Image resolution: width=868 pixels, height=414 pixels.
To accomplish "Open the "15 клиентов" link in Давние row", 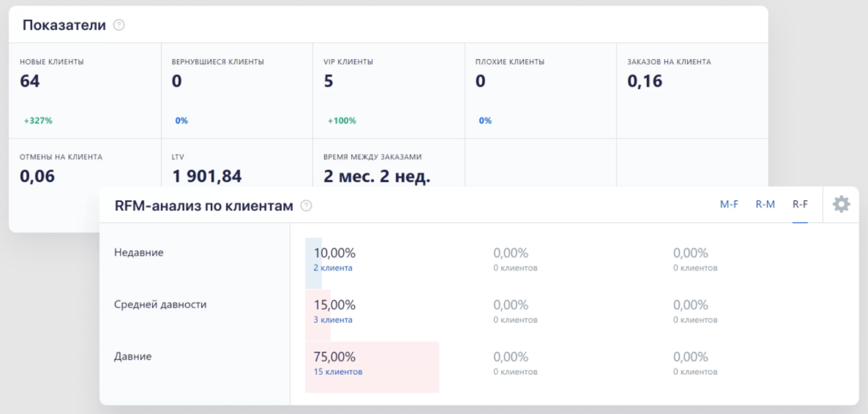I will [338, 372].
